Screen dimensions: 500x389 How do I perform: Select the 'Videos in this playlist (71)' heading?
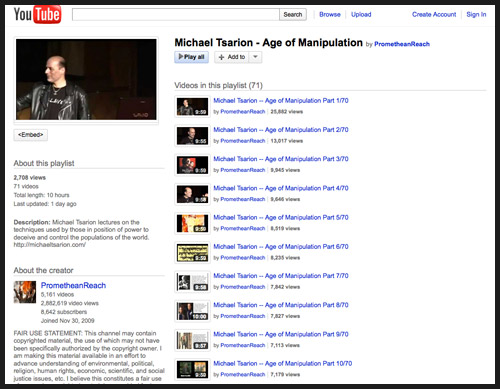click(x=218, y=86)
